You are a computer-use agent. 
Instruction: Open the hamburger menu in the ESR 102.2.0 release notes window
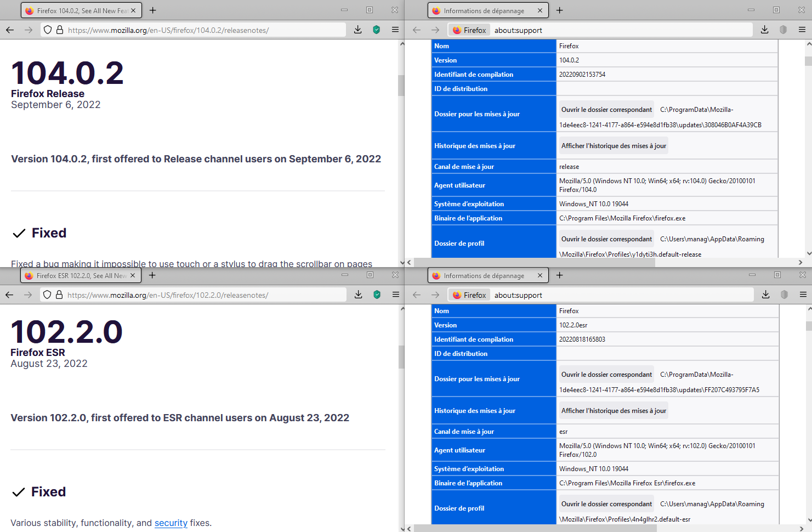(396, 295)
